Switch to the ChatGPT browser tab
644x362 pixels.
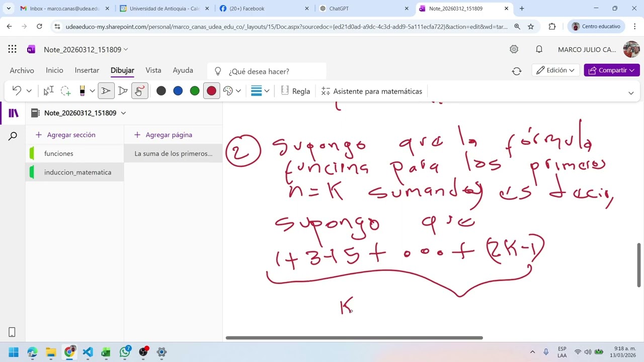coord(364,9)
